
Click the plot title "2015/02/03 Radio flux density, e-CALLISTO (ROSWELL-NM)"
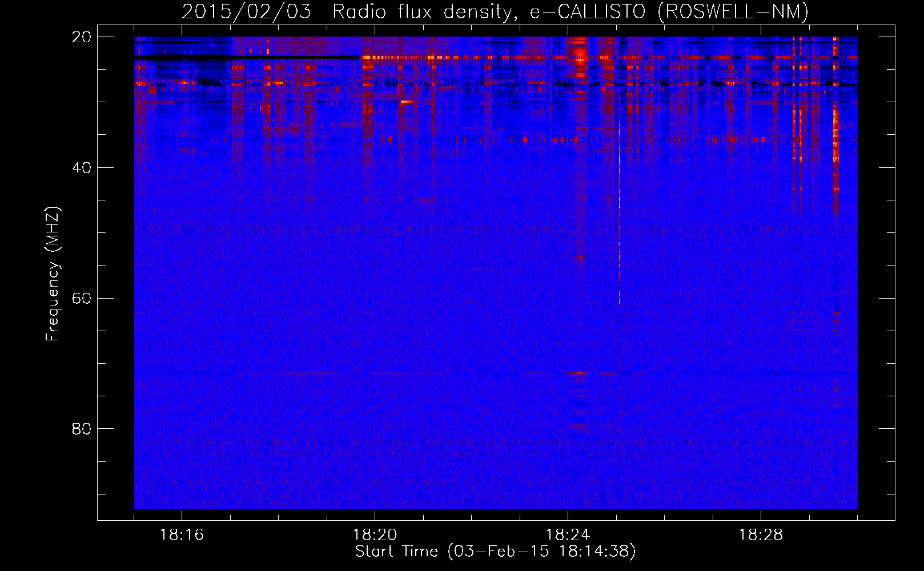pyautogui.click(x=495, y=11)
